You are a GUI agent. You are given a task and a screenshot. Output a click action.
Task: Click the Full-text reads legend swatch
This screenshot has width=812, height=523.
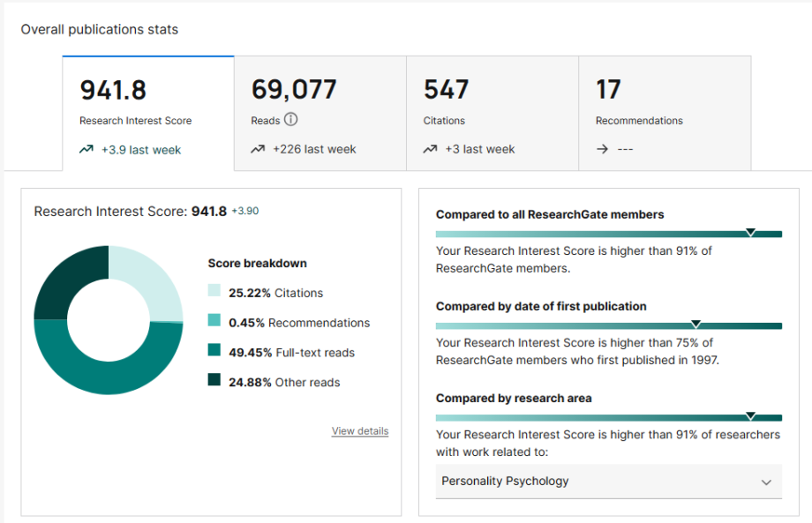pos(214,351)
